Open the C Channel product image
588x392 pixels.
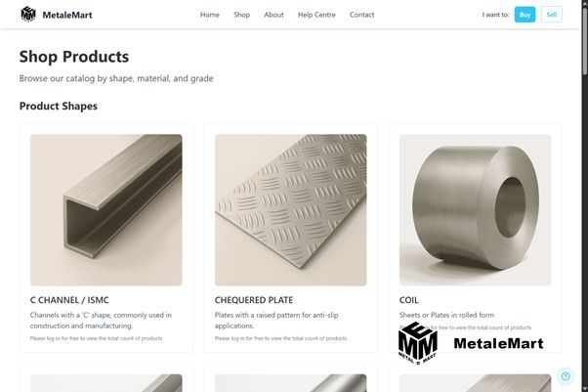[106, 210]
